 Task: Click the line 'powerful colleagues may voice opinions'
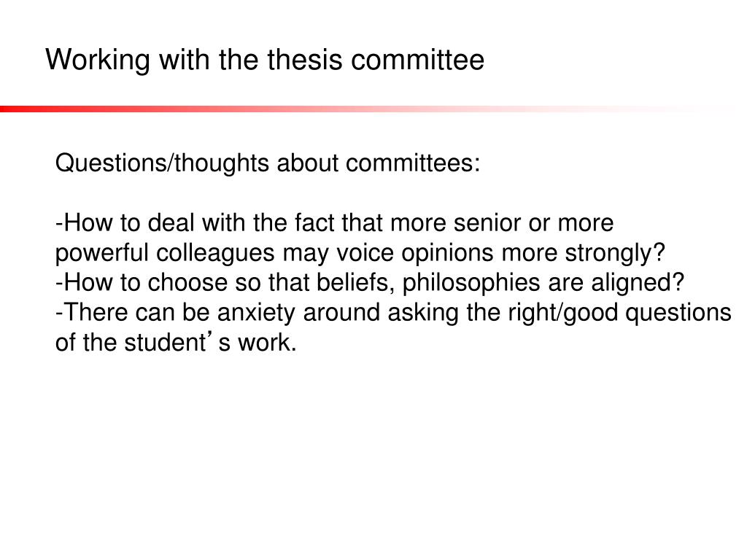click(360, 253)
